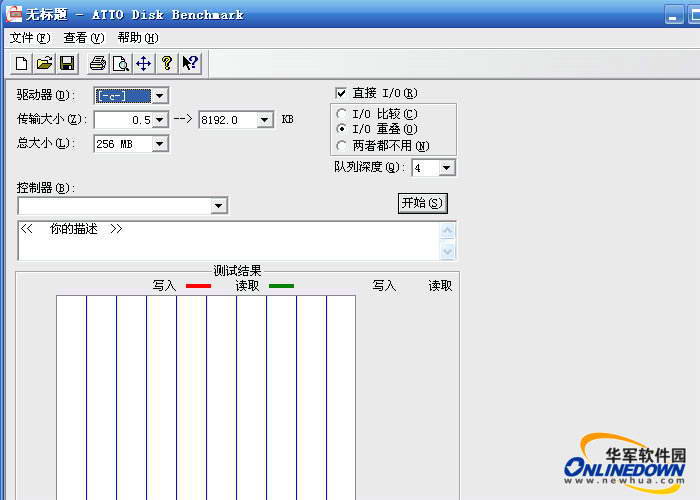Activate the context help arrow-question icon
Screen dimensions: 700x500
point(190,63)
